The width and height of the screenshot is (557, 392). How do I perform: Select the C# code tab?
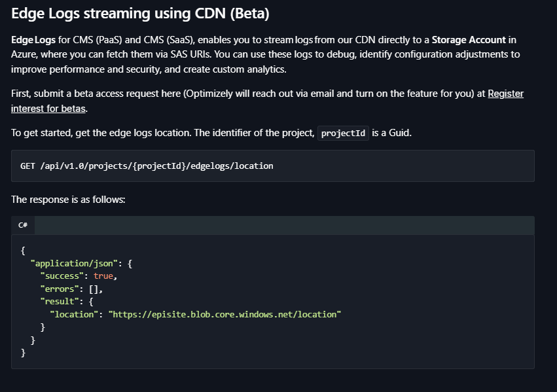point(23,225)
